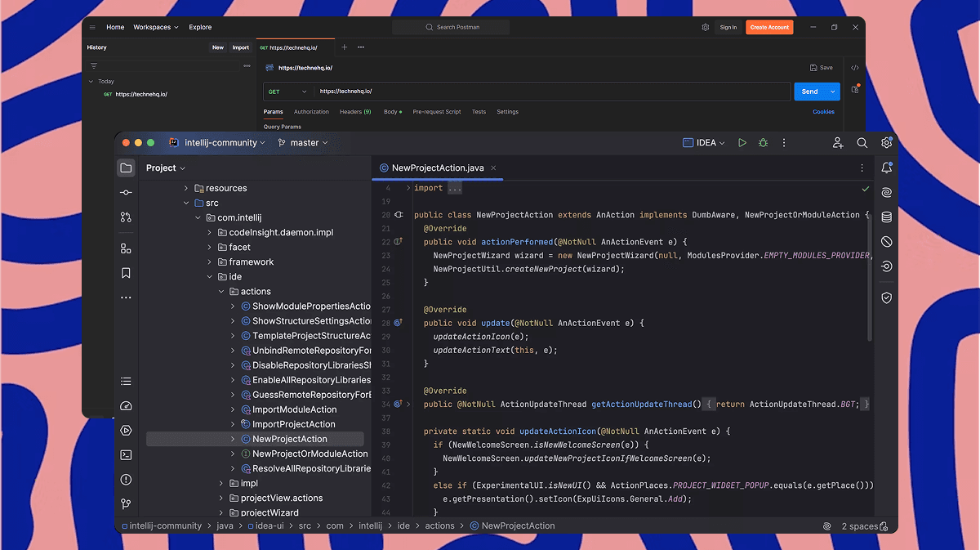Open the Bookmarks tool window icon
Viewport: 980px width, 550px height.
[126, 273]
